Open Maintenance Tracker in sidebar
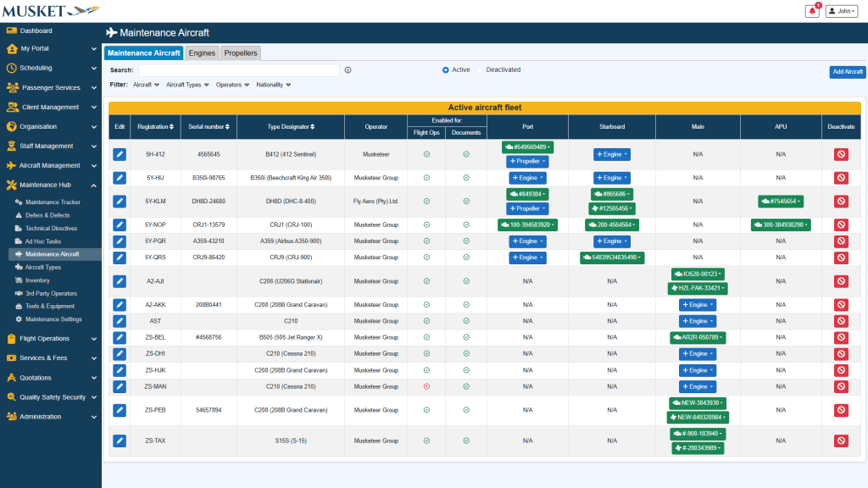Viewport: 868px width, 488px height. 53,202
